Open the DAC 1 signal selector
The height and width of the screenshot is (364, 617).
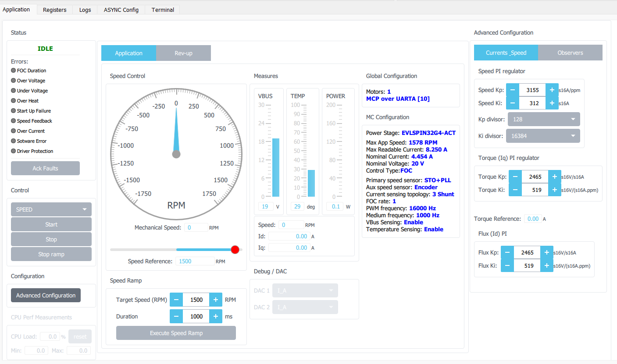point(305,290)
